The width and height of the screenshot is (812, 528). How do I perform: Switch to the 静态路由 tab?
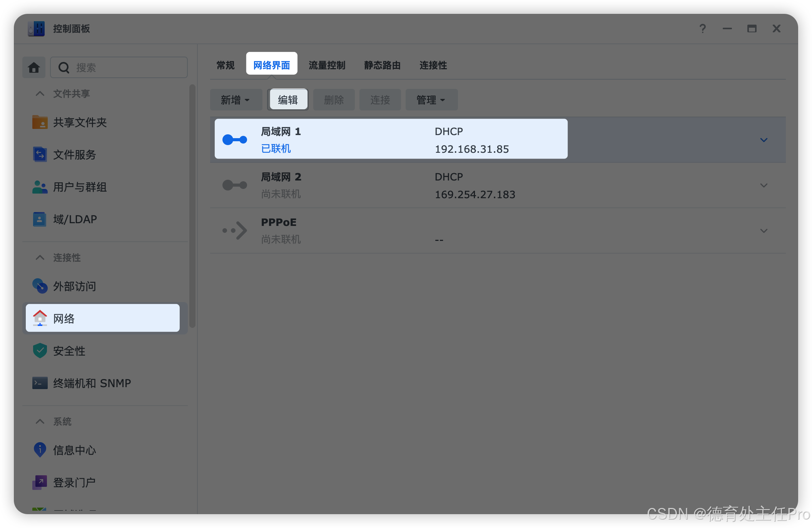382,65
